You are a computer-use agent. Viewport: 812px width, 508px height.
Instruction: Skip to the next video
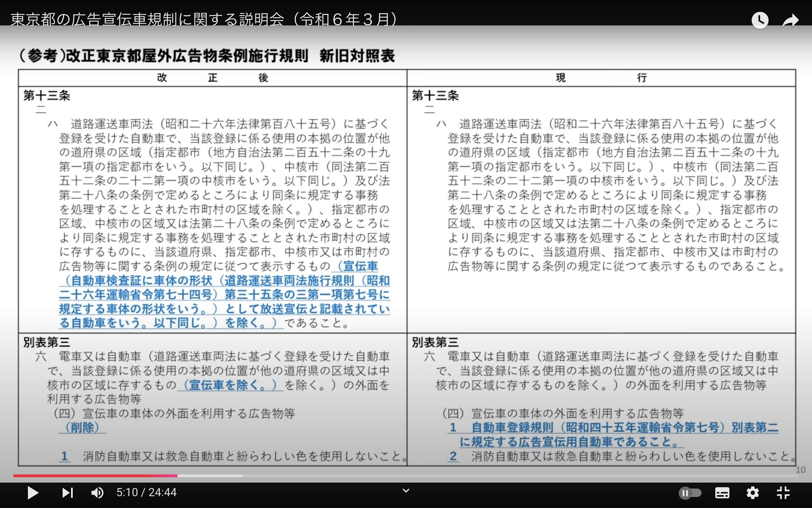coord(67,492)
